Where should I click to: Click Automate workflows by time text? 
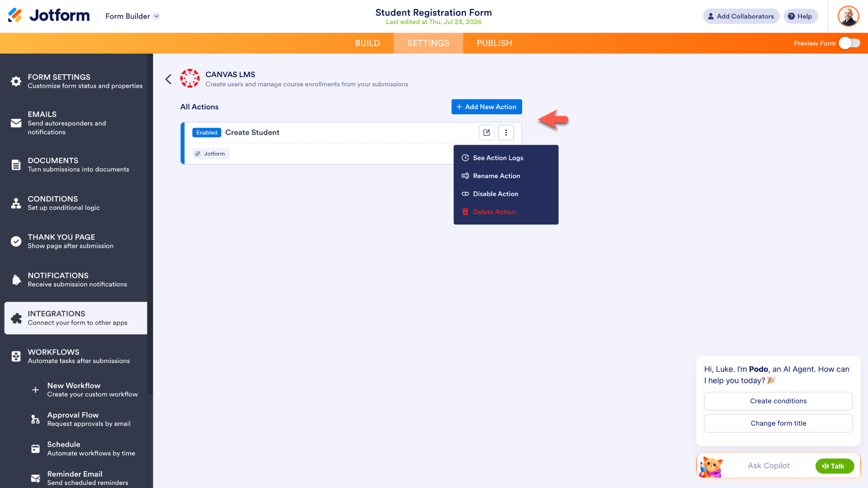(91, 453)
